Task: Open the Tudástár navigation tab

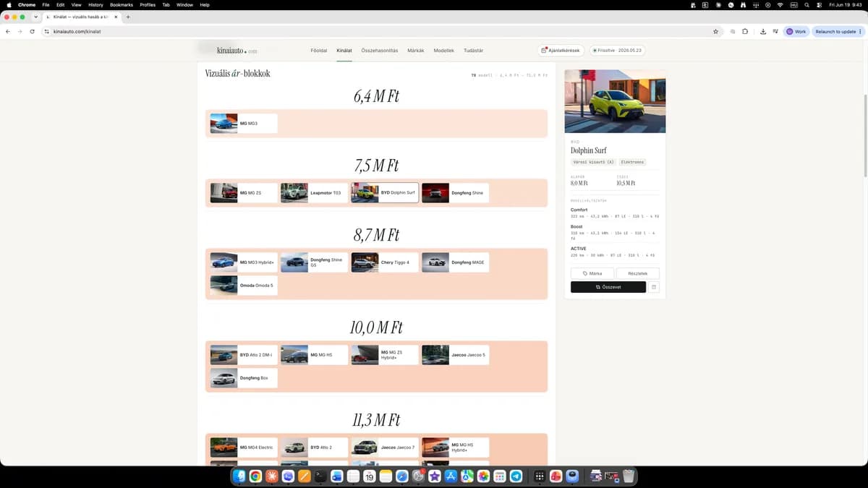Action: click(473, 51)
